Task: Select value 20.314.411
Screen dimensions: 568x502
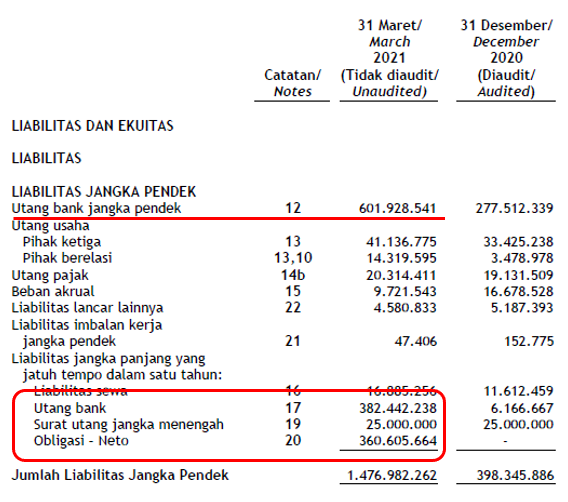Action: click(x=401, y=275)
